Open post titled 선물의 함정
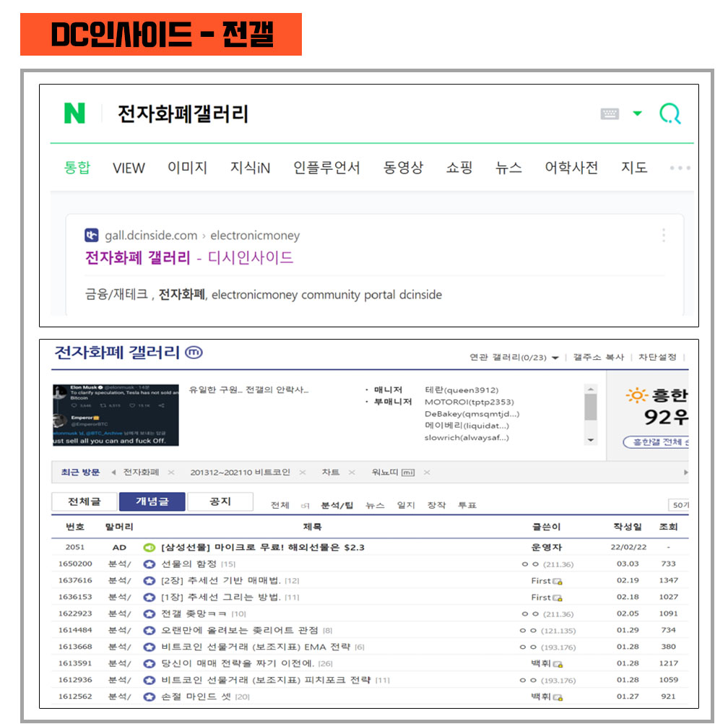The height and width of the screenshot is (724, 728). [x=188, y=564]
